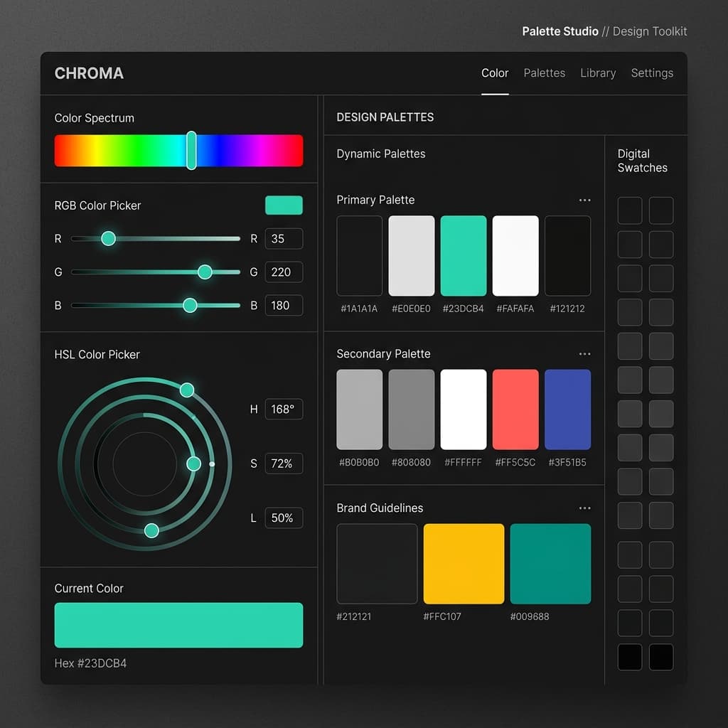The height and width of the screenshot is (728, 728).
Task: Click the saturation knob on middle HSL ring
Action: coord(193,464)
